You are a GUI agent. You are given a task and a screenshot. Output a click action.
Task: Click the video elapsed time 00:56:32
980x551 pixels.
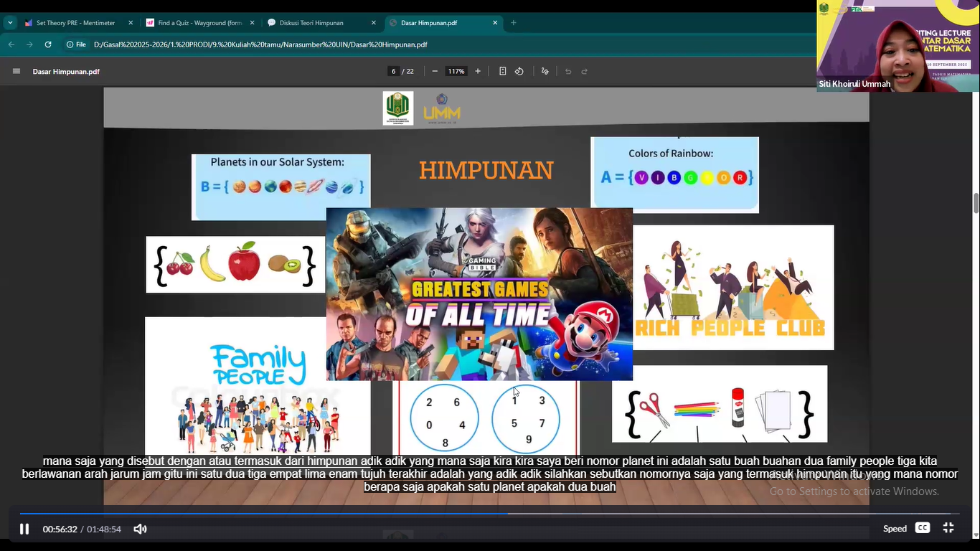60,529
